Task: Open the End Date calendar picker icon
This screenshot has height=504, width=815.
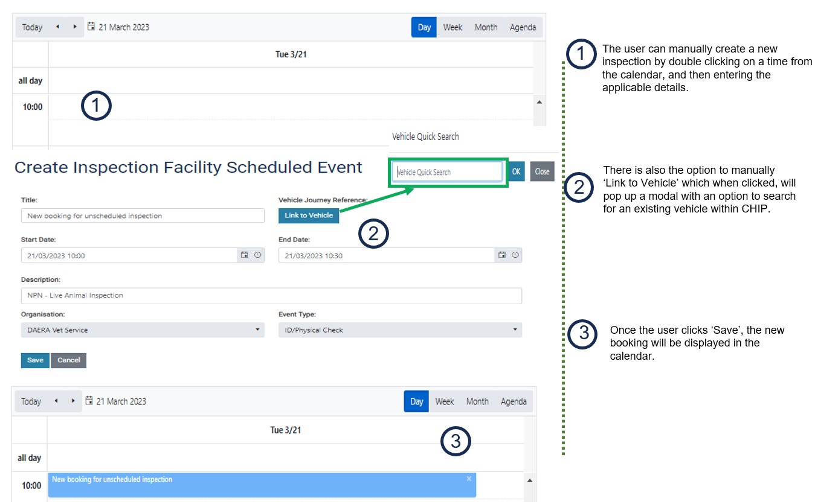Action: [502, 255]
